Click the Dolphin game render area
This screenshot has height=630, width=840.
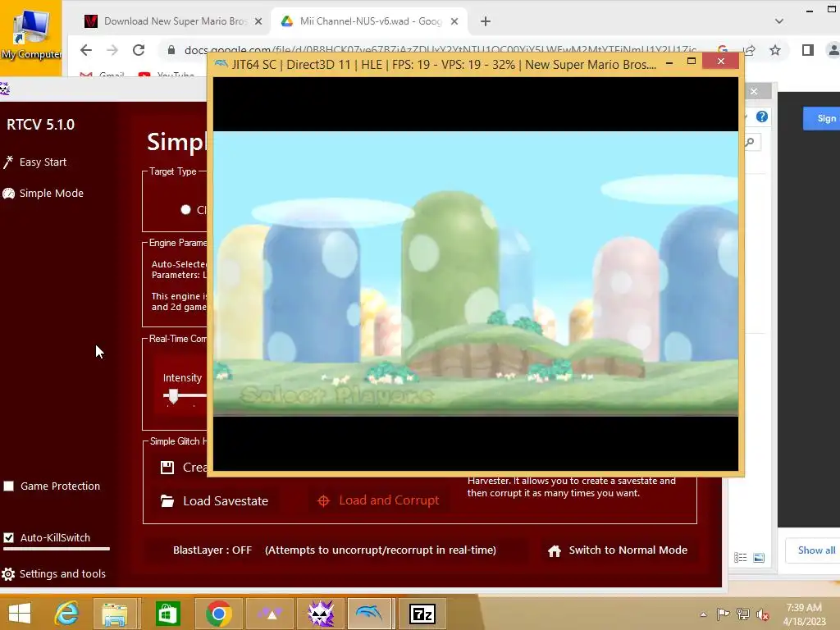click(x=476, y=274)
